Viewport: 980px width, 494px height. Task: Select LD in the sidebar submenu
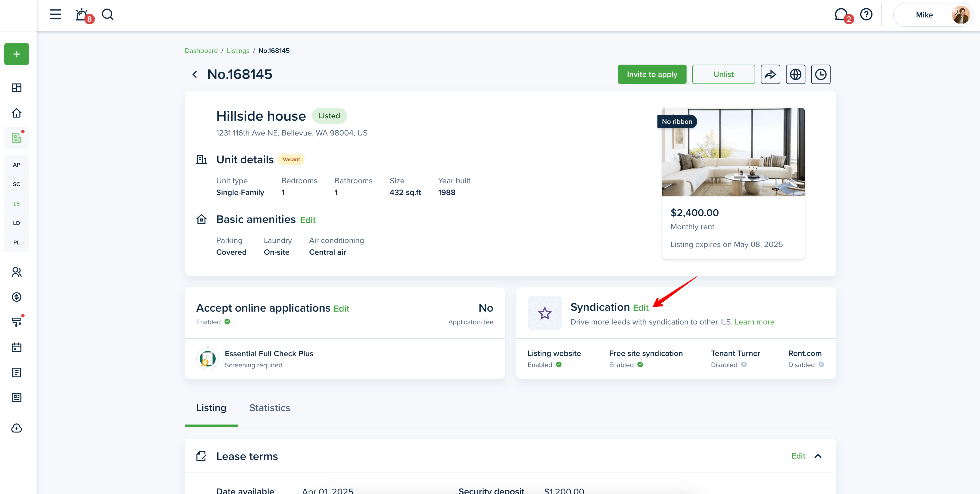(16, 223)
